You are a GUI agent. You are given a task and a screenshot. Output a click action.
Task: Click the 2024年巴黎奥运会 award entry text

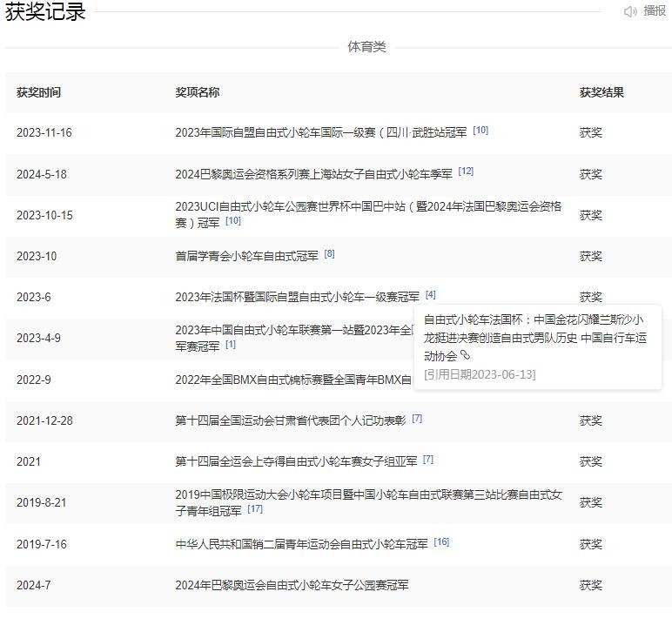point(292,585)
